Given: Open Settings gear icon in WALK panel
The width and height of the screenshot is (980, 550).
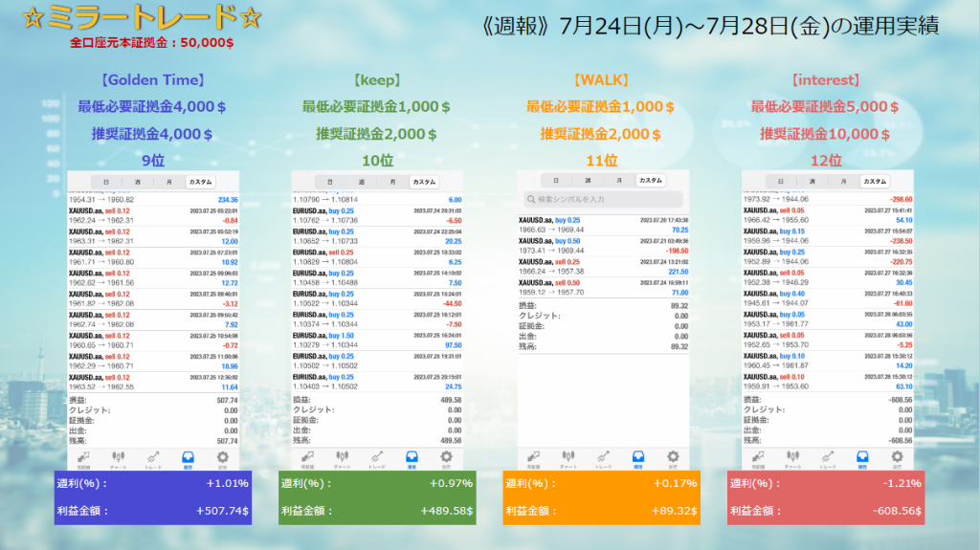Looking at the screenshot, I should [x=673, y=458].
